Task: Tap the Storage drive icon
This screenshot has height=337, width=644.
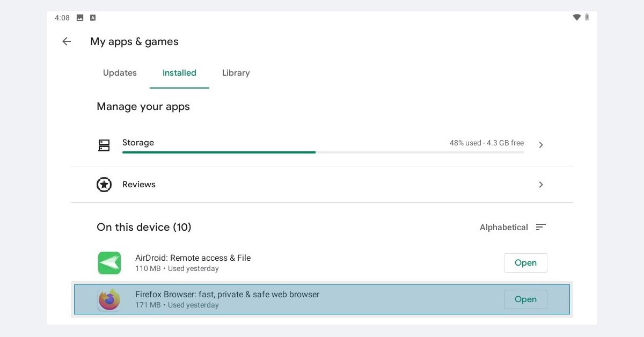Action: coord(104,145)
